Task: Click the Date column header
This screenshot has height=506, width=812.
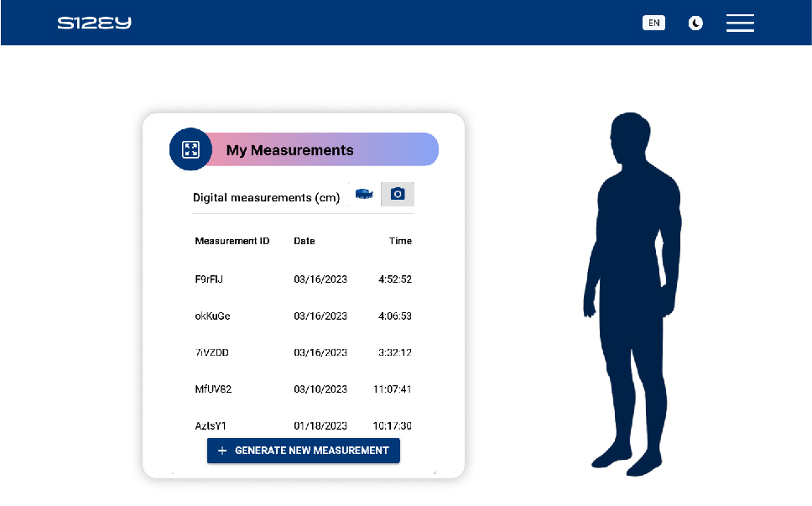Action: coord(304,241)
